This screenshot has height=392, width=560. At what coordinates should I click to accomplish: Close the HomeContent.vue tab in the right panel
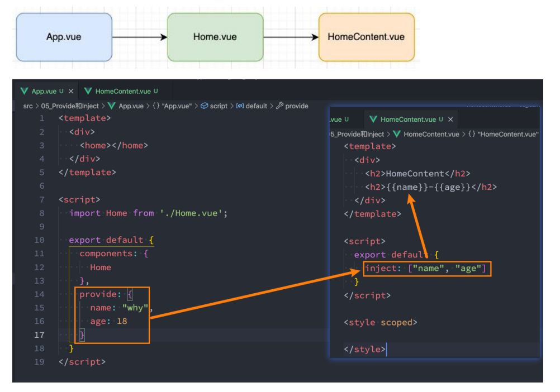click(x=450, y=119)
